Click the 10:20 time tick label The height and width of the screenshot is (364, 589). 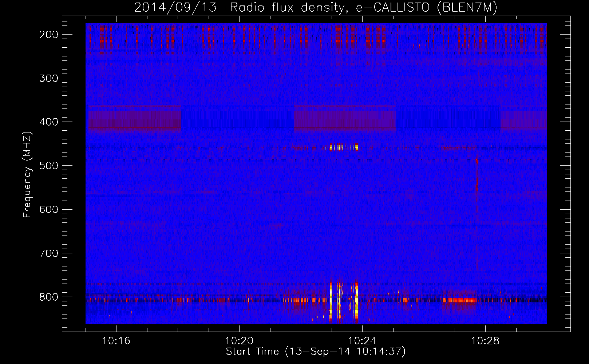[239, 341]
